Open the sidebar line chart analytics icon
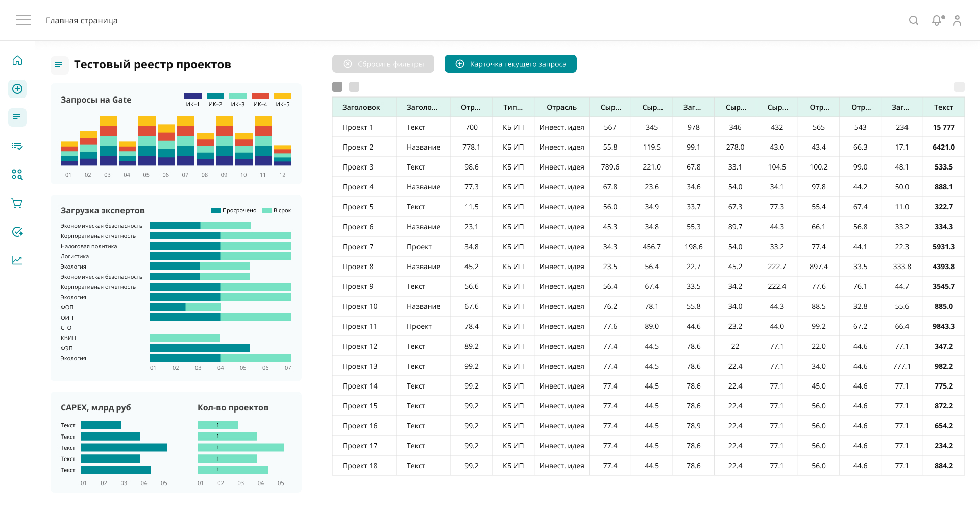The image size is (980, 508). [17, 260]
